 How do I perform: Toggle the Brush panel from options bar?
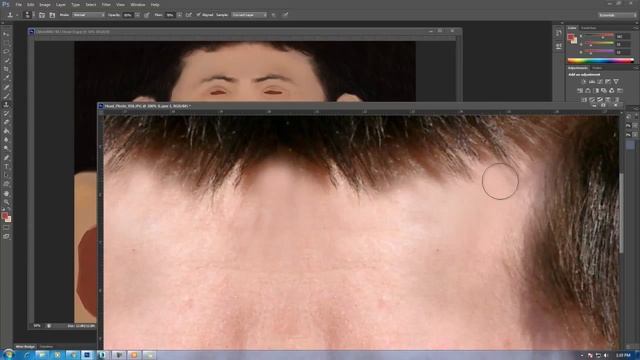click(42, 15)
